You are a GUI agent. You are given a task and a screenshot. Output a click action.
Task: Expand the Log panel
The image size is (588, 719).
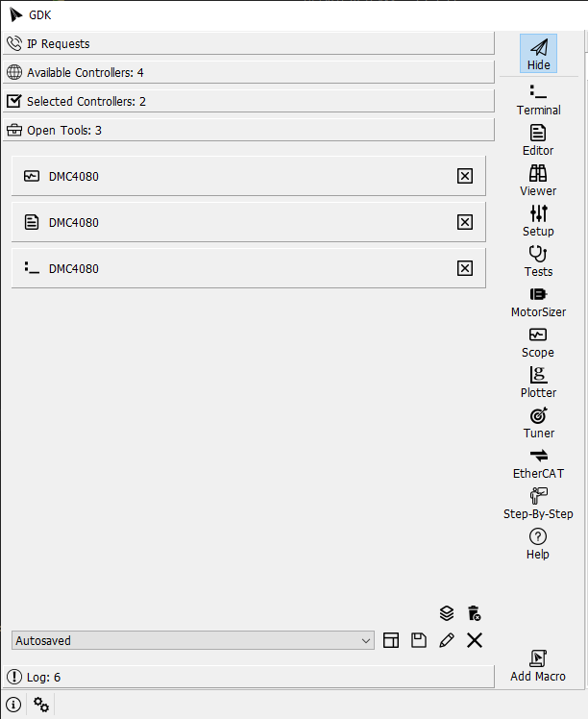248,677
